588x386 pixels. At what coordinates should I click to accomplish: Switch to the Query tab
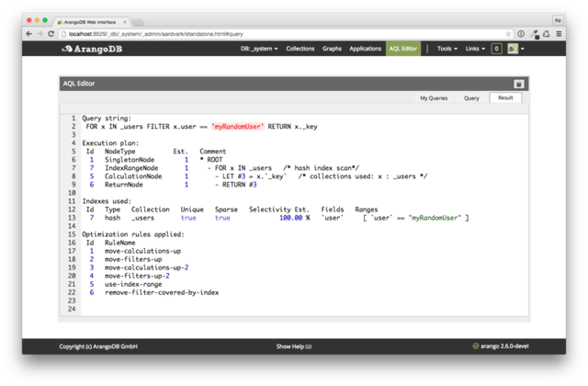[470, 97]
